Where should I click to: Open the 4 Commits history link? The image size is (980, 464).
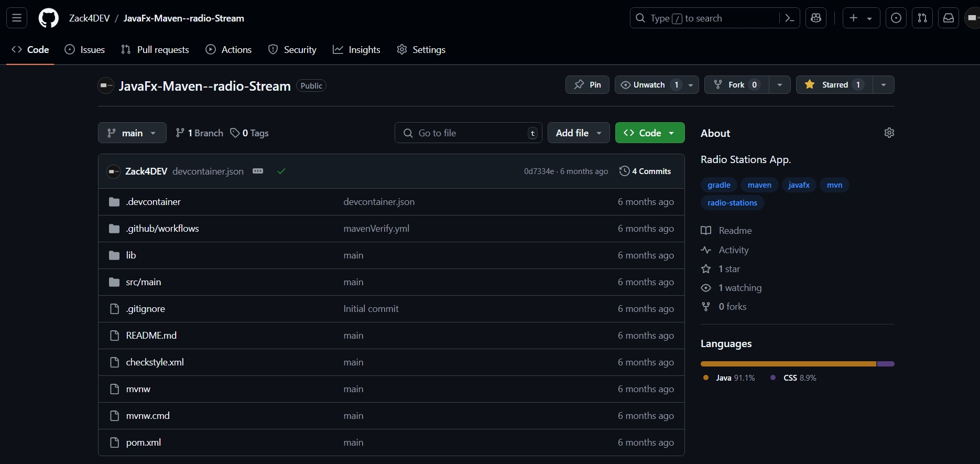click(x=645, y=171)
